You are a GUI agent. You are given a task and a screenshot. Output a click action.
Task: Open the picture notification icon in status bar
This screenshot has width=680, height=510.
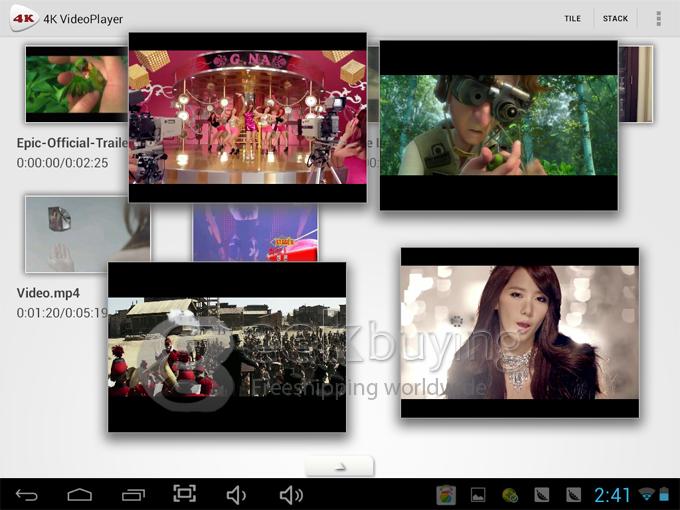point(478,495)
